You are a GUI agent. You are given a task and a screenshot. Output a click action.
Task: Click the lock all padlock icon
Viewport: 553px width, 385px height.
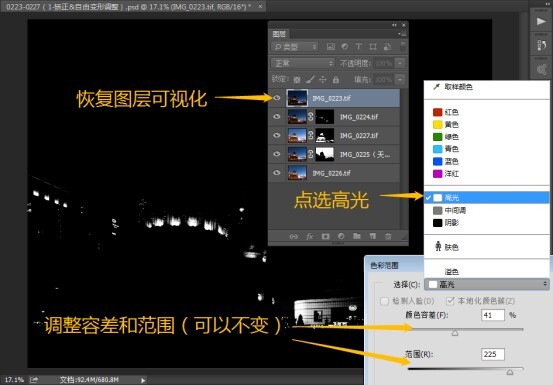(336, 80)
